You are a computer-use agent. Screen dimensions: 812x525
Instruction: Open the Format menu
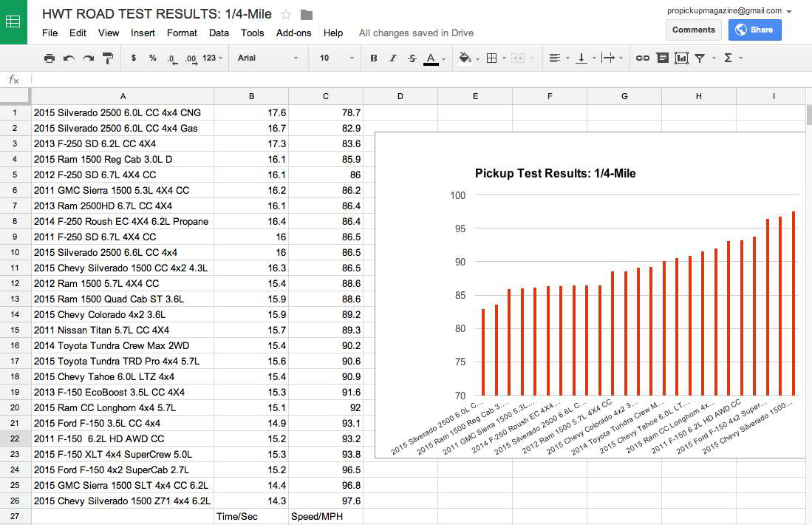[182, 33]
